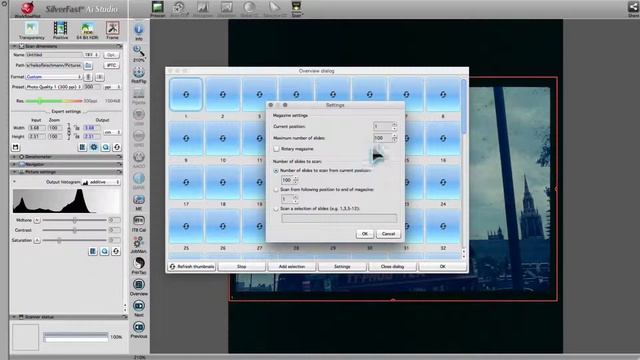Click the Share icon at top right
The height and width of the screenshot is (360, 640).
click(633, 8)
